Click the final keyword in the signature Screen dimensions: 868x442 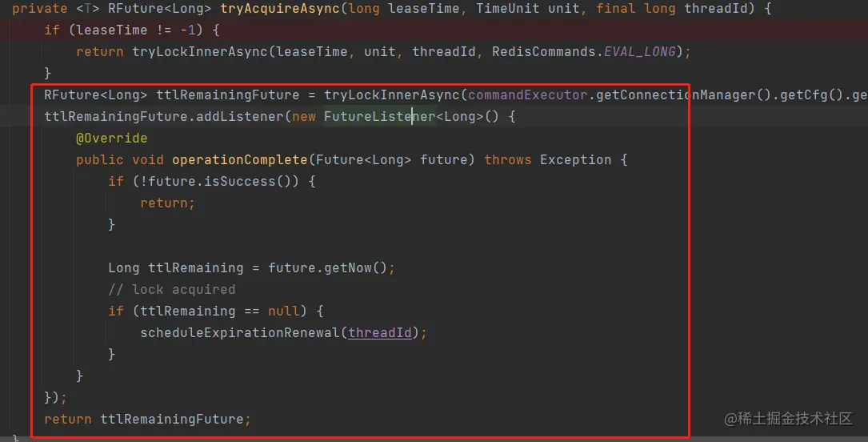[615, 9]
